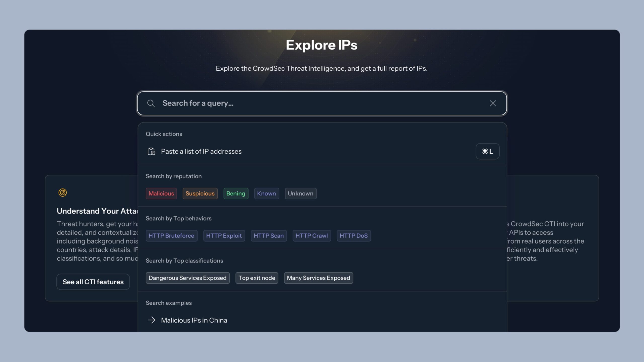644x362 pixels.
Task: Open See all CTI features
Action: [x=93, y=282]
